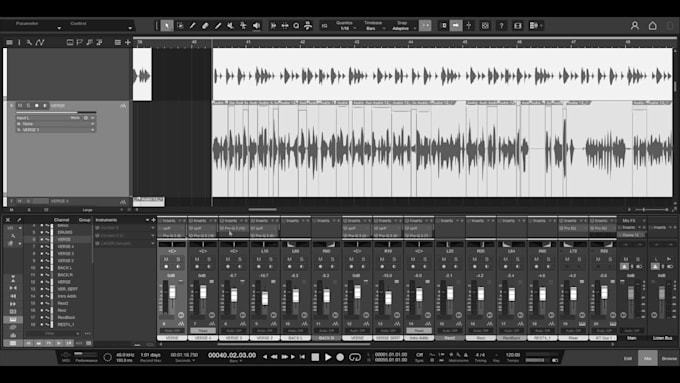Mute the VERSE track in arrangement header

tap(20, 105)
